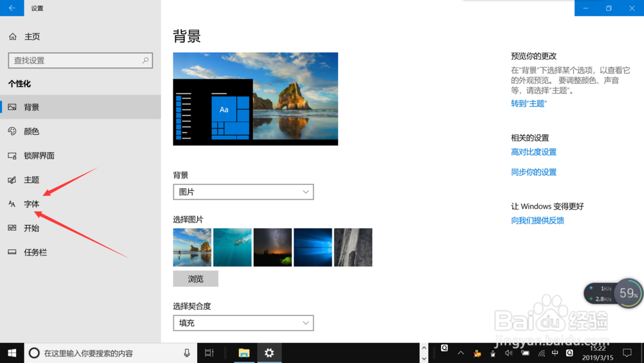
Task: Choose the gray rock cliff wallpaper thumbnail
Action: coord(353,248)
